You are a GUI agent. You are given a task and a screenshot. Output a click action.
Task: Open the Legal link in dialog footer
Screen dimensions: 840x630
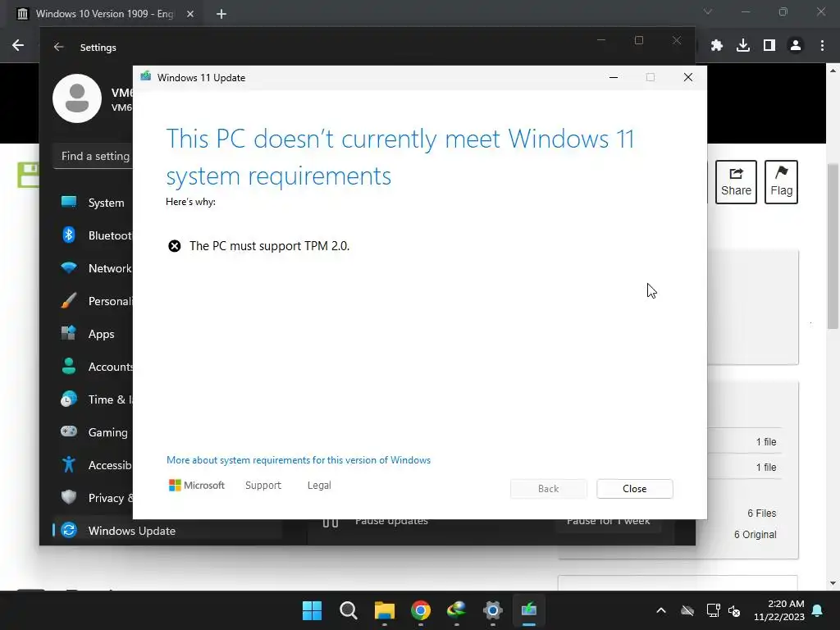pos(319,486)
